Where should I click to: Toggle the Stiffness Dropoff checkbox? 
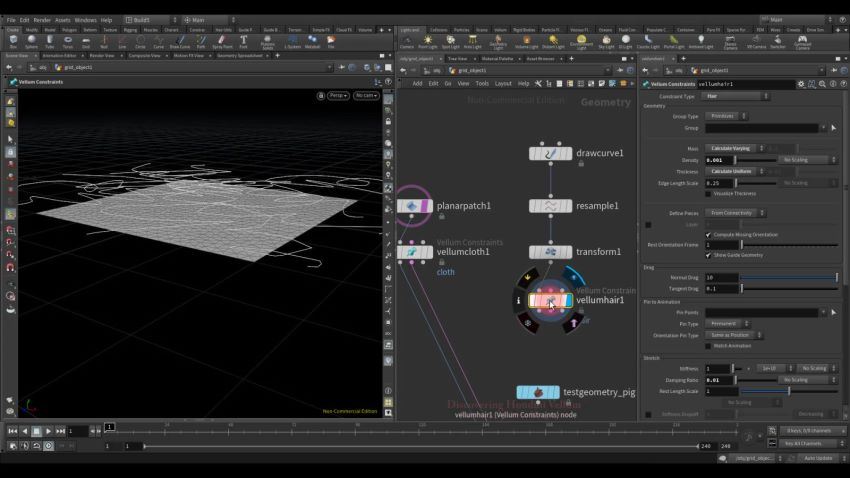[x=648, y=414]
